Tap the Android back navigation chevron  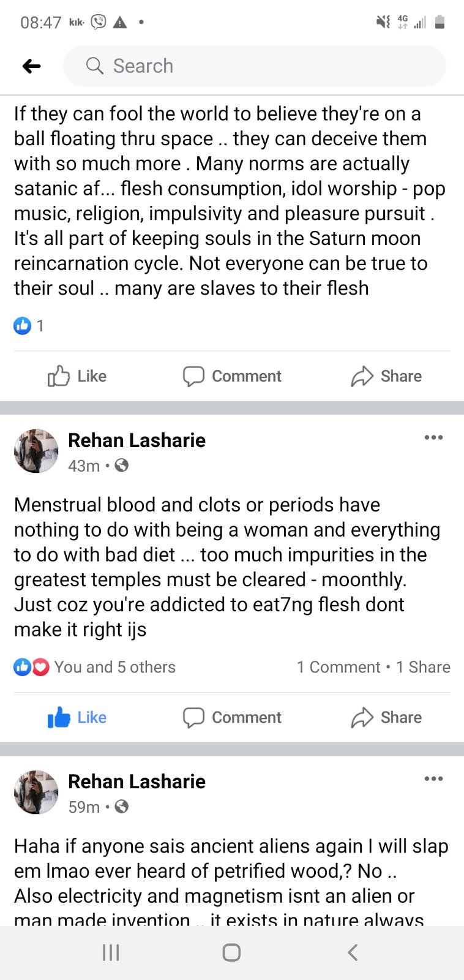point(352,952)
